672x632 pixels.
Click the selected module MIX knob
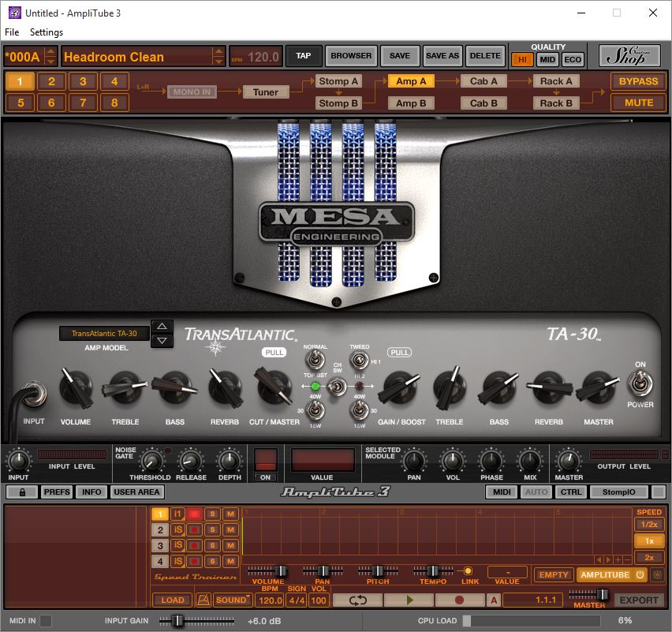tap(530, 461)
